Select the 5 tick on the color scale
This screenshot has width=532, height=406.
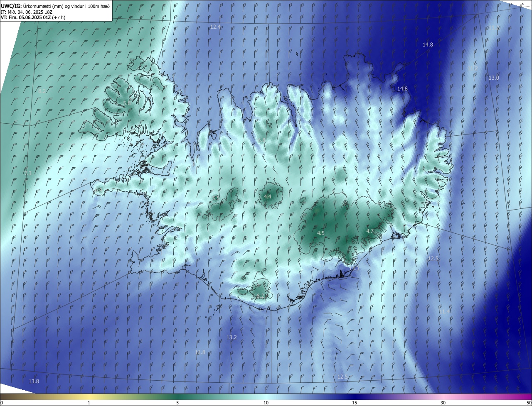coord(177,403)
